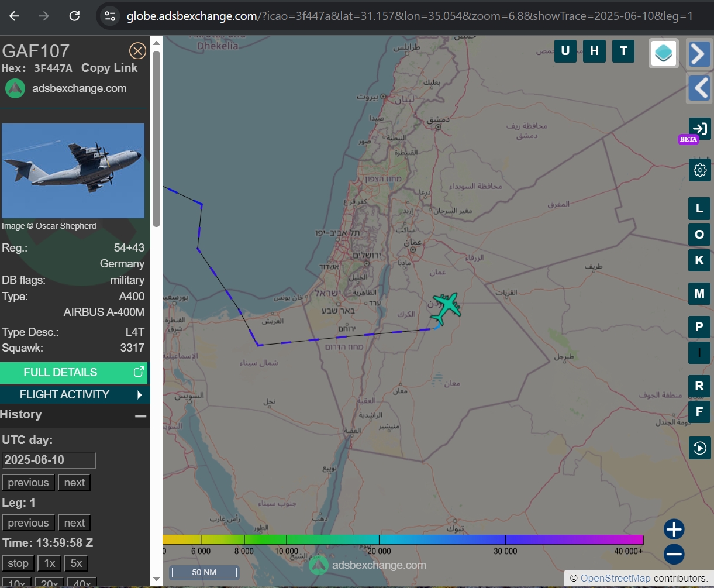Viewport: 714px width, 588px height.
Task: Click the left chevron collapse arrow
Action: point(699,88)
